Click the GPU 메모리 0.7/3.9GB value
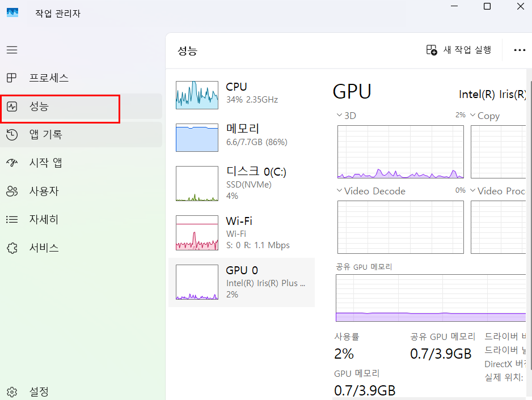Viewport: 532px width, 400px height. tap(365, 390)
